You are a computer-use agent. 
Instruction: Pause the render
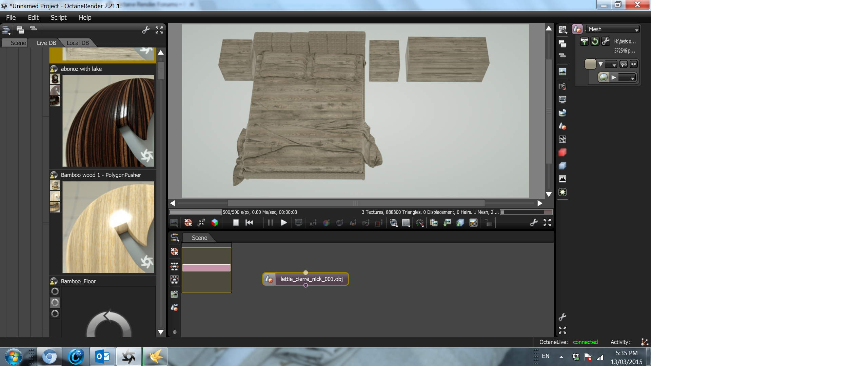(x=270, y=223)
